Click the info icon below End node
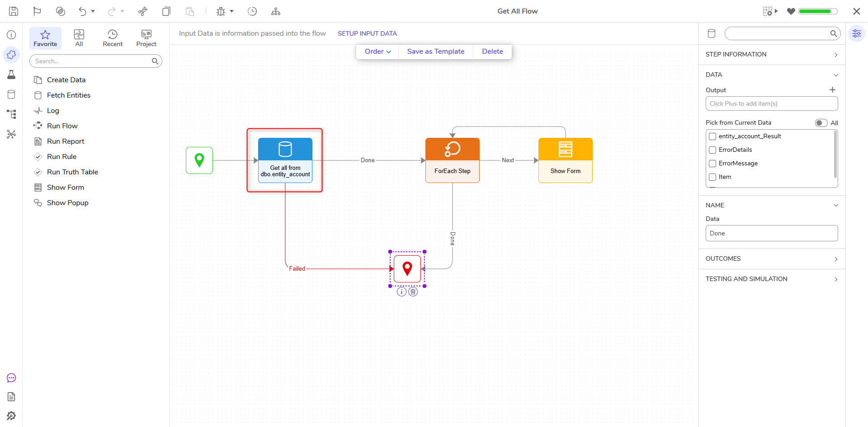This screenshot has height=427, width=868. pyautogui.click(x=401, y=292)
